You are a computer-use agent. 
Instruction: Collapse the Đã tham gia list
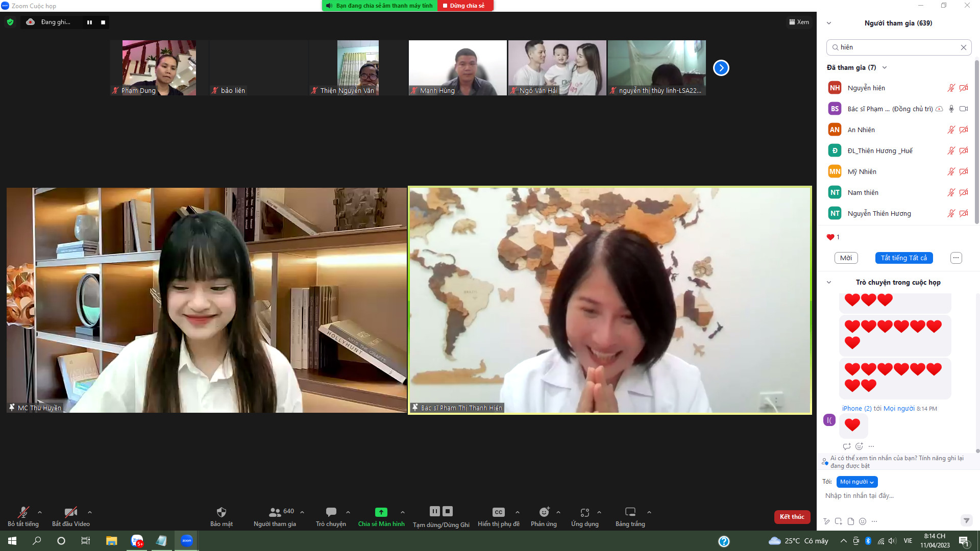(885, 68)
